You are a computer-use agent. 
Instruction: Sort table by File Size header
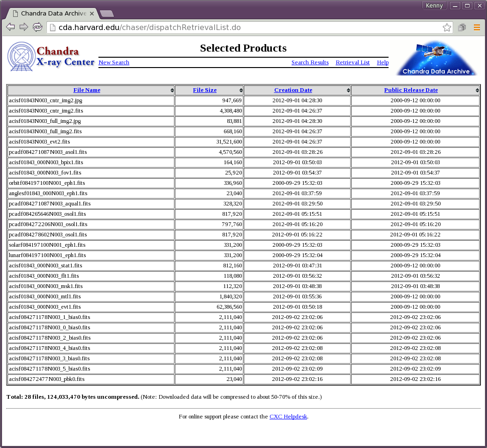click(205, 90)
